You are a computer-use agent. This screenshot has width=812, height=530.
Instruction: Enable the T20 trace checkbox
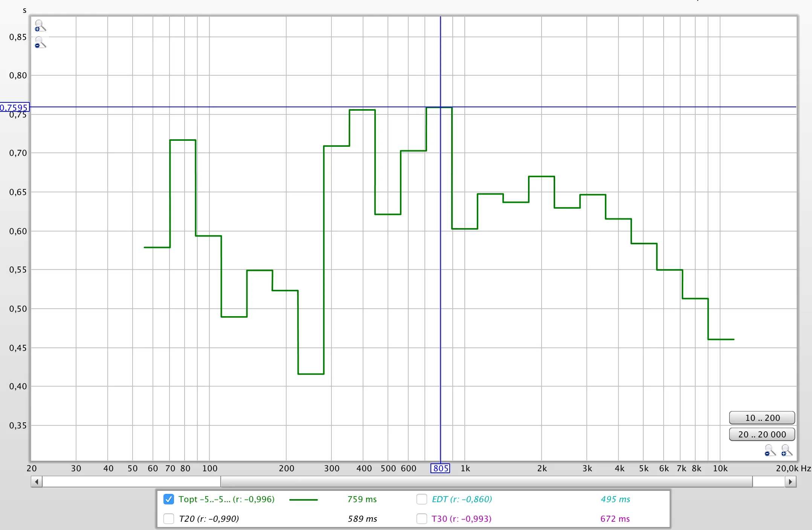tap(169, 519)
